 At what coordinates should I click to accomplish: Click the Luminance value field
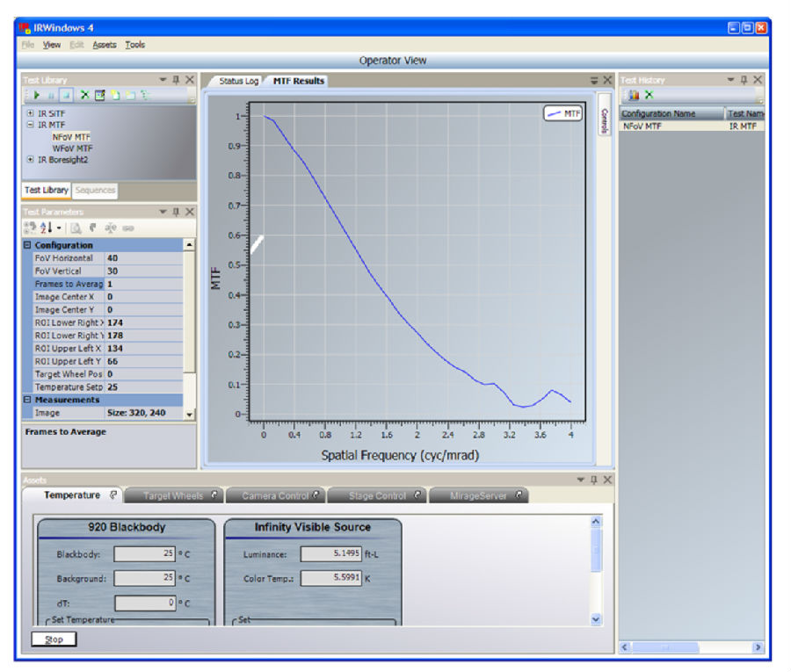331,553
